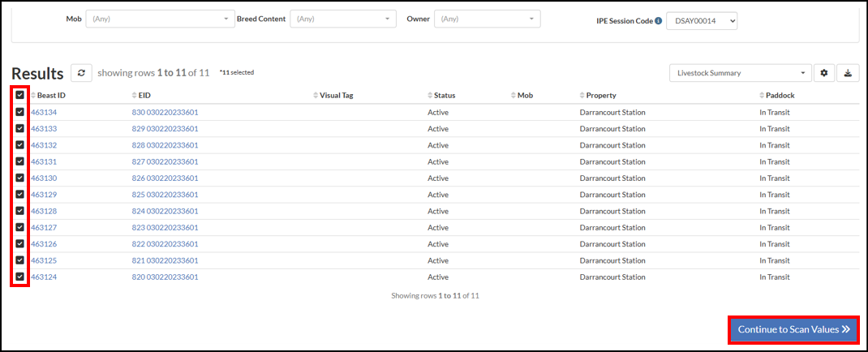Image resolution: width=868 pixels, height=352 pixels.
Task: Open the Livestock Summary view dropdown
Action: click(x=741, y=73)
